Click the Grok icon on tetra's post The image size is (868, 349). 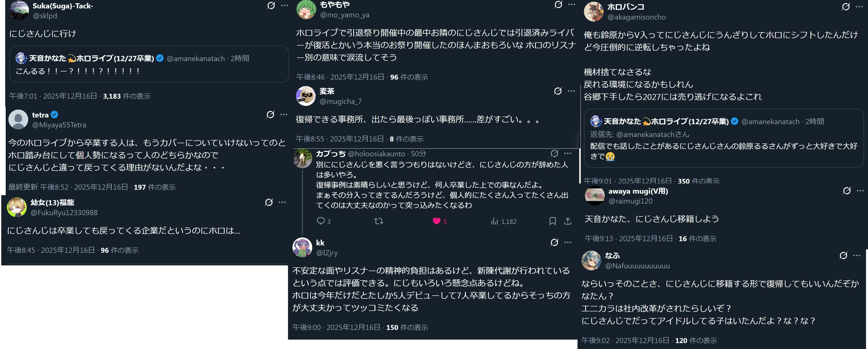coord(270,115)
